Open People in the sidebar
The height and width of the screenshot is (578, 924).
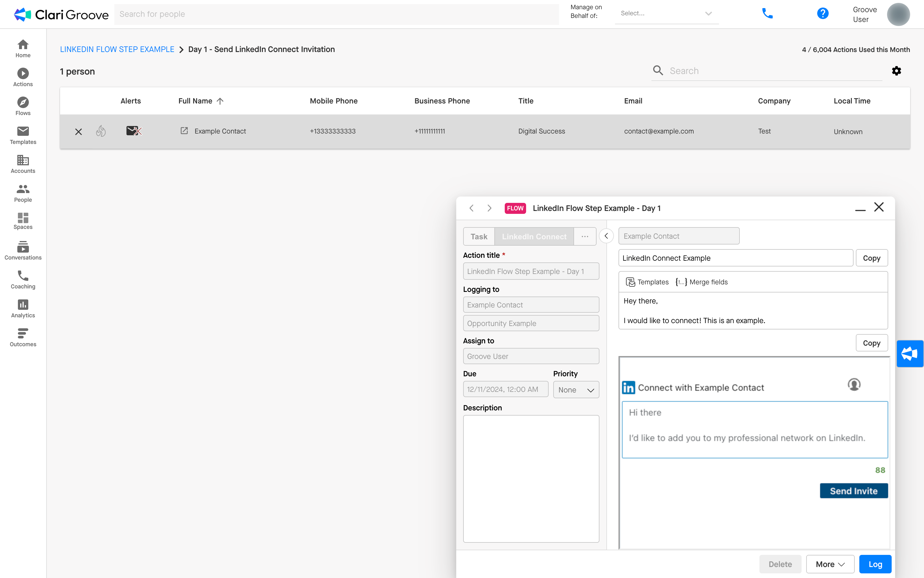point(23,193)
